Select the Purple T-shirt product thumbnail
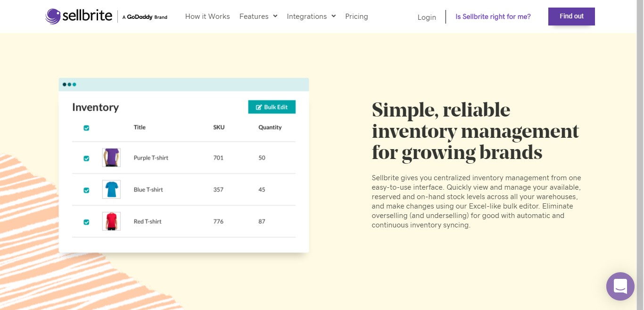Screen dimensions: 644x310 111,158
